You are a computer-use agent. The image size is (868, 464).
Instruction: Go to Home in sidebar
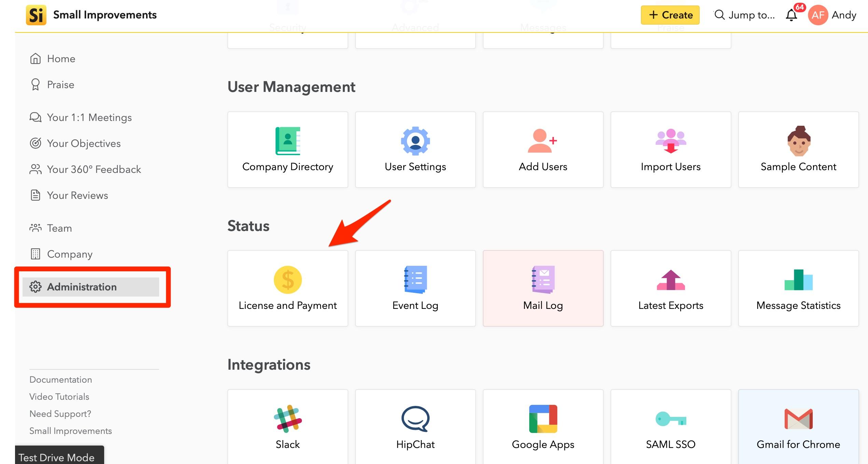[x=53, y=59]
